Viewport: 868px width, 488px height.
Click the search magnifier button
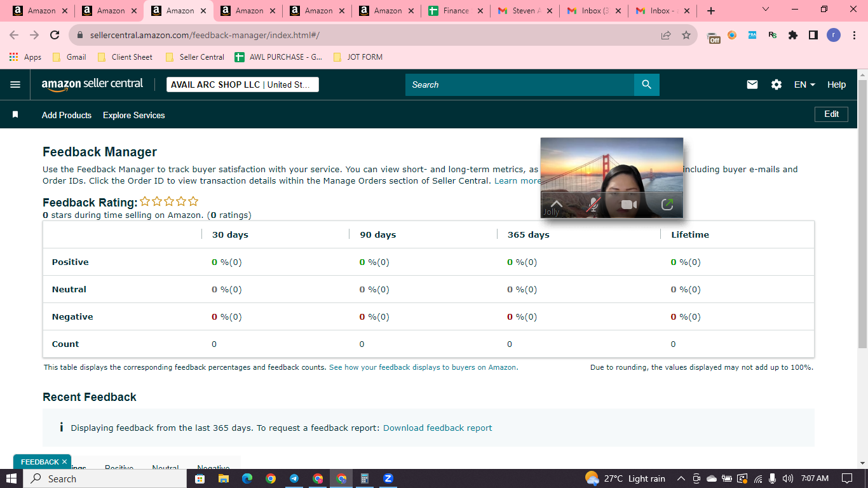pyautogui.click(x=646, y=85)
